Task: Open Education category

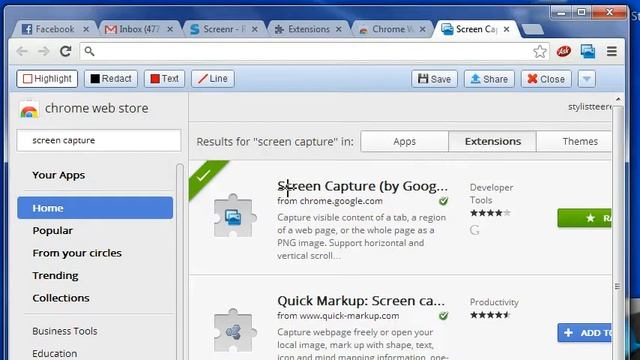Action: (55, 353)
